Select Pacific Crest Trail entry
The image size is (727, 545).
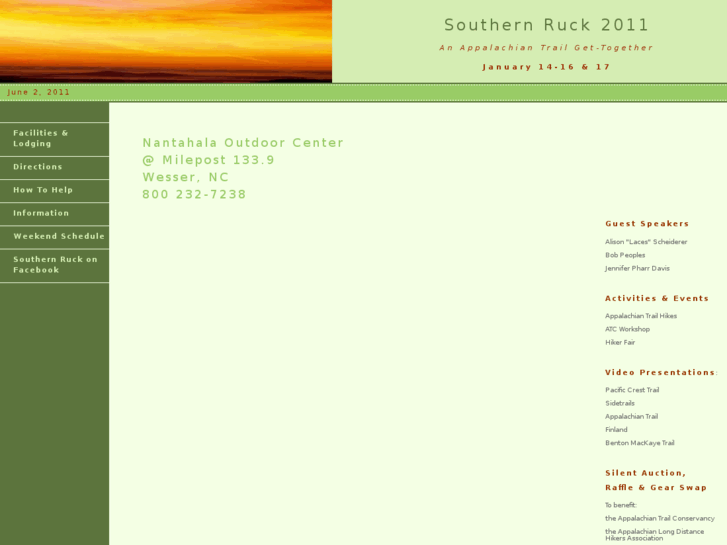[632, 390]
